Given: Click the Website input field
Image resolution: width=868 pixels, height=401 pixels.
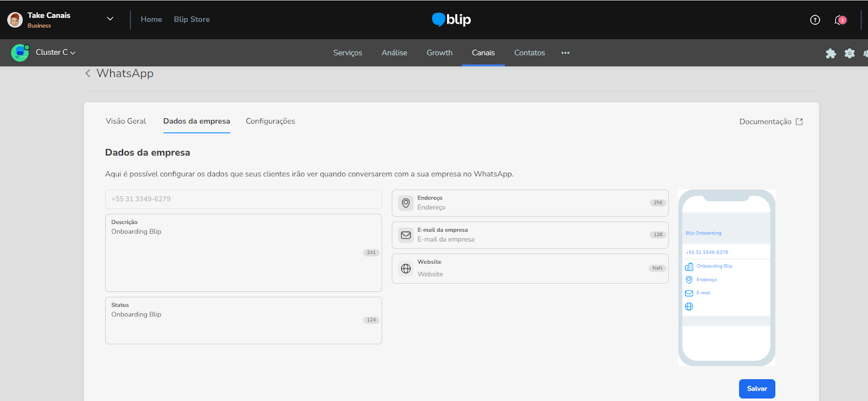Looking at the screenshot, I should (530, 269).
